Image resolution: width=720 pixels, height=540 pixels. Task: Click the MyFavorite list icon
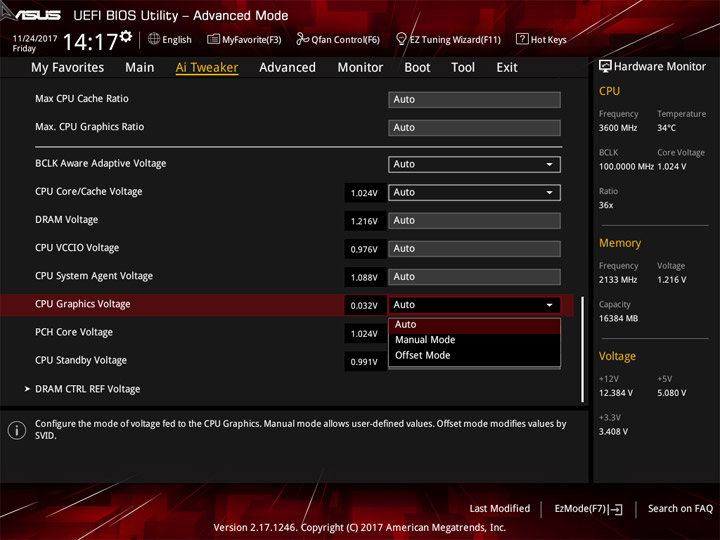point(213,39)
